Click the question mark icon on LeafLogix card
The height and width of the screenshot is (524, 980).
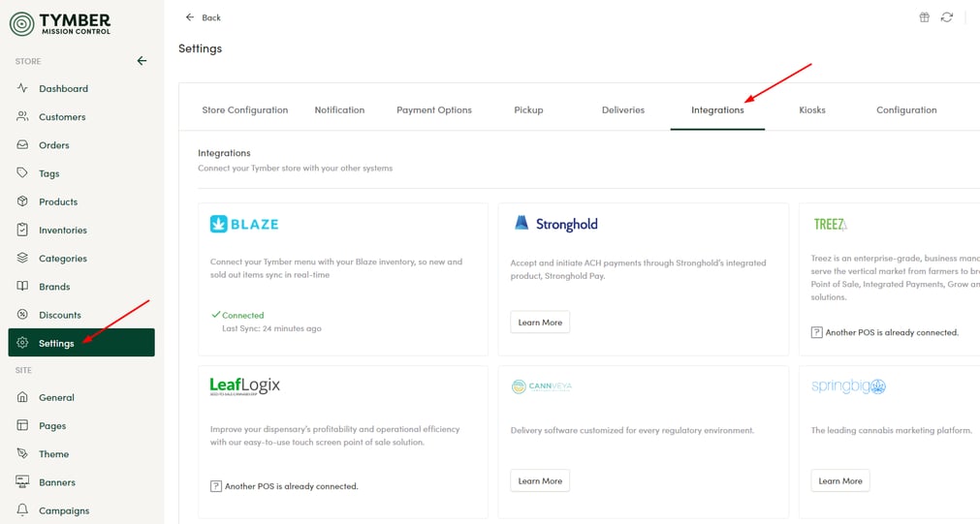pyautogui.click(x=216, y=486)
